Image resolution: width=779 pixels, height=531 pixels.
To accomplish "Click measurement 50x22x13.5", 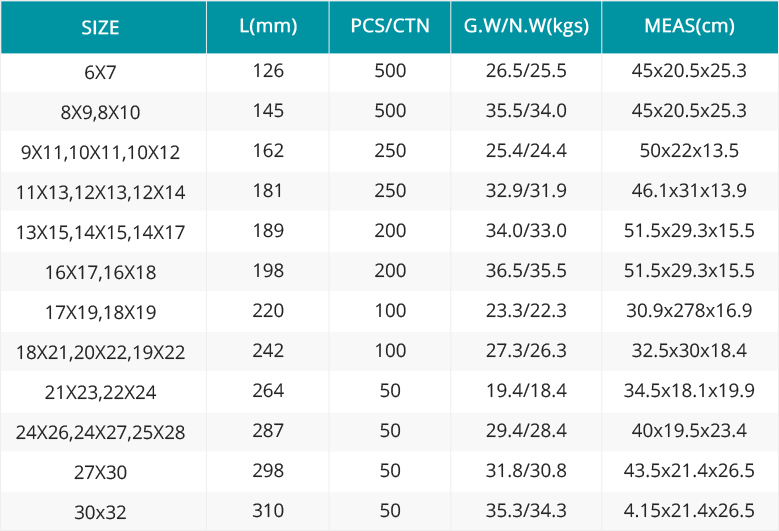I will [x=690, y=151].
